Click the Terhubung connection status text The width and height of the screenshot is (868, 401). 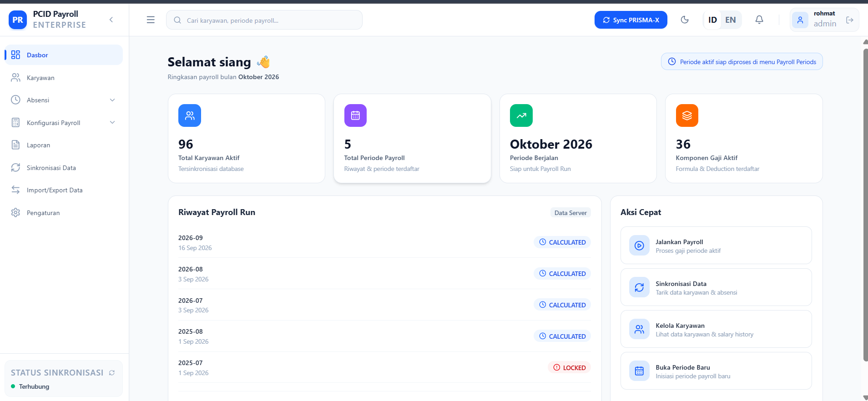coord(34,386)
